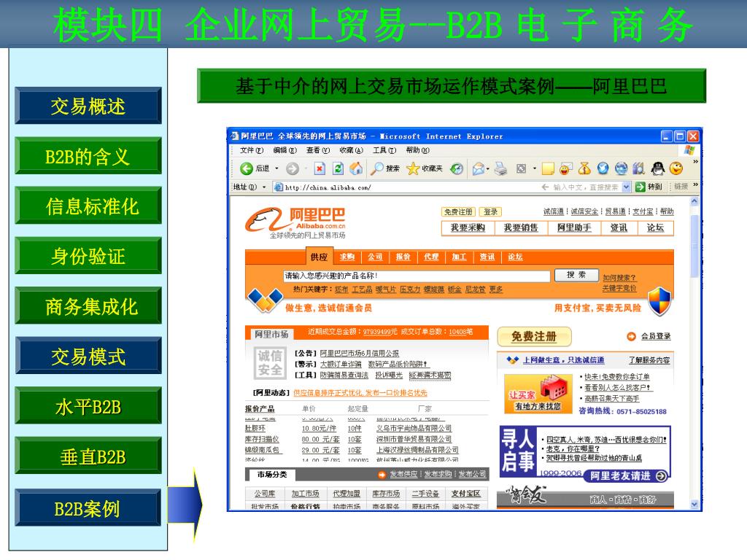Click the 垂直B2B sidebar button
The image size is (747, 560).
coord(88,456)
